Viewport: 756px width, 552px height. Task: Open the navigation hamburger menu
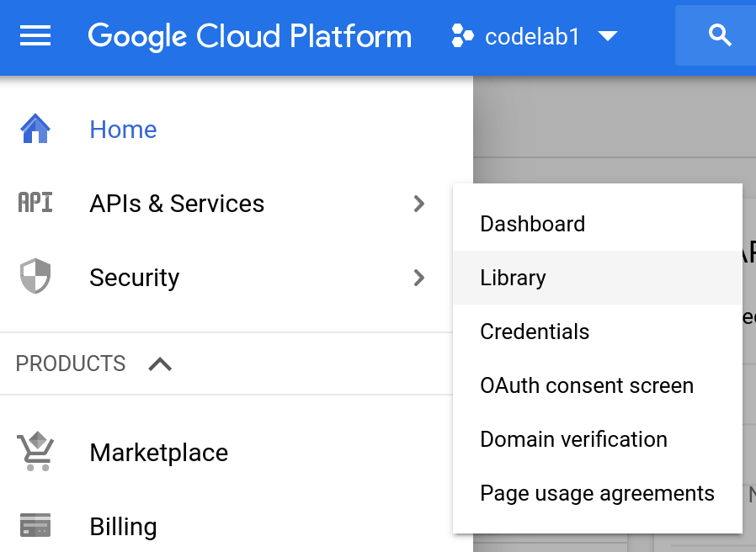[35, 35]
